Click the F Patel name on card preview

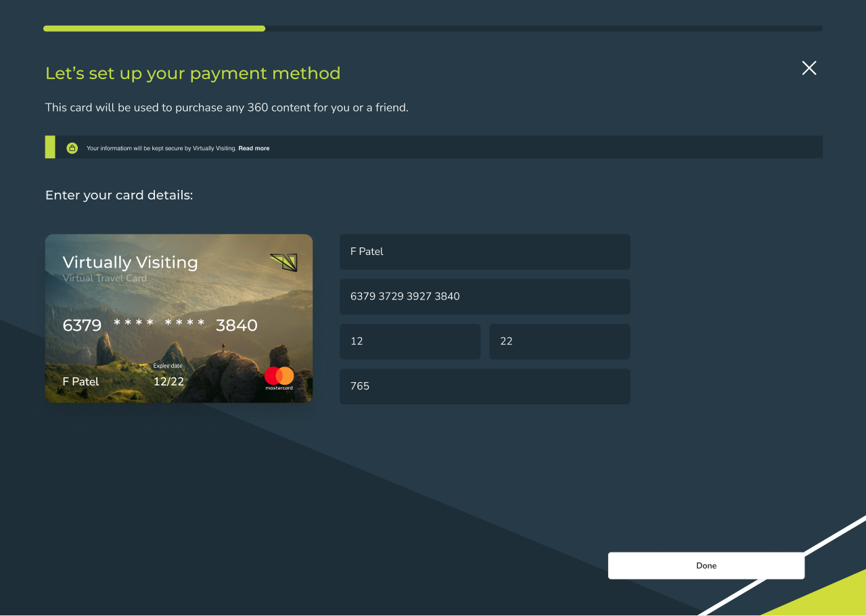click(x=80, y=381)
